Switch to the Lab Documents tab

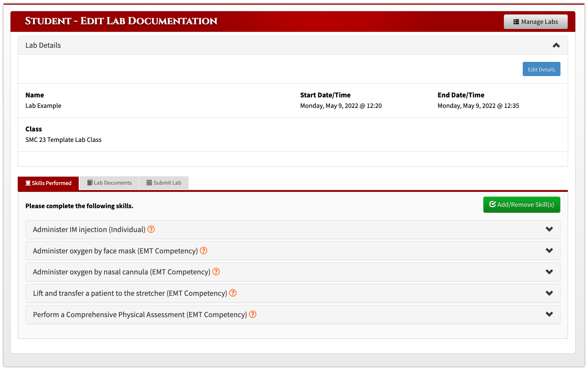point(109,182)
